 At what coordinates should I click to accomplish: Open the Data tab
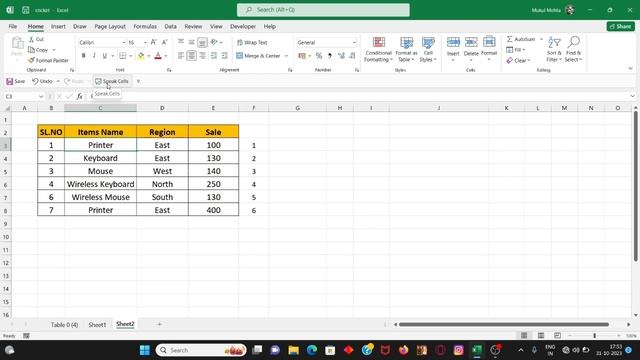(171, 27)
